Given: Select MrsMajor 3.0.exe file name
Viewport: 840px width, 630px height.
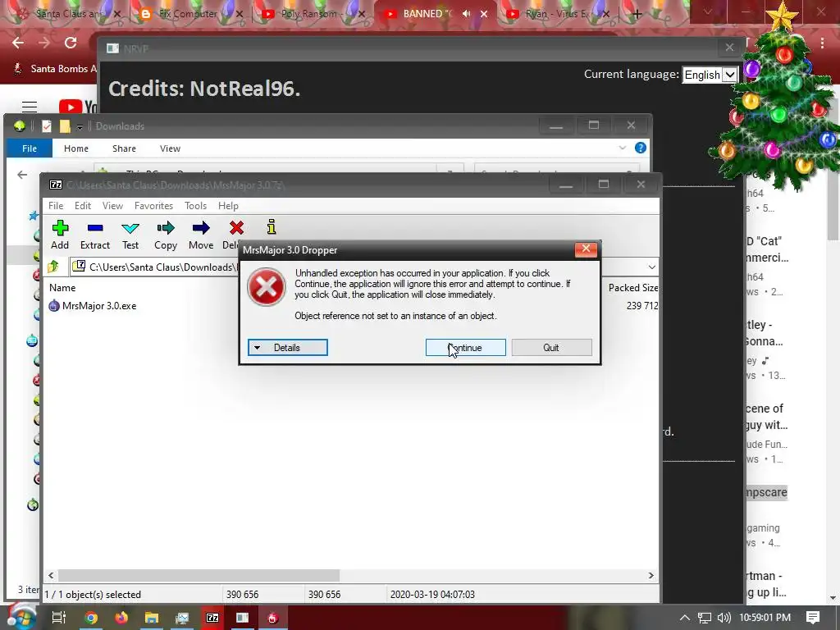Looking at the screenshot, I should click(99, 306).
